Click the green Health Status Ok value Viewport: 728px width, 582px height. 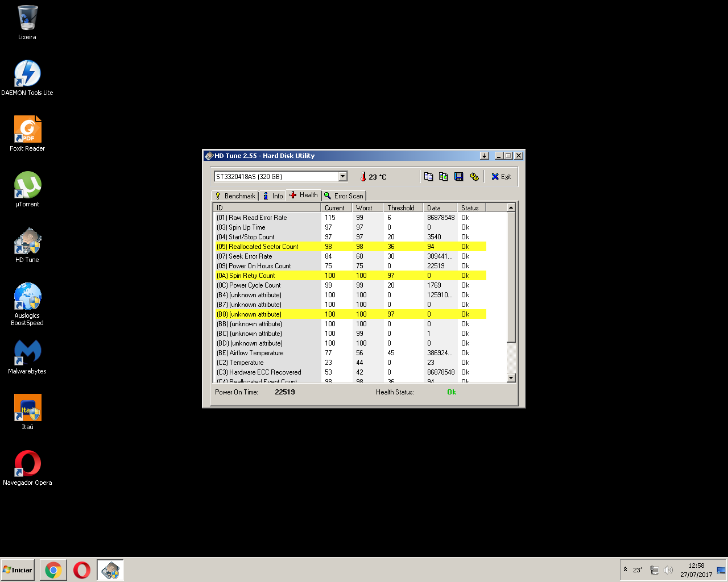[452, 392]
